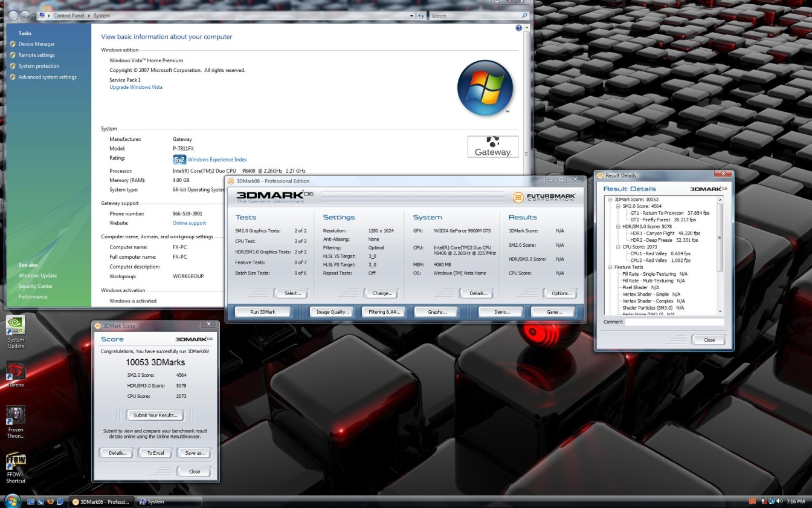Click Run 3DMark button

click(263, 312)
